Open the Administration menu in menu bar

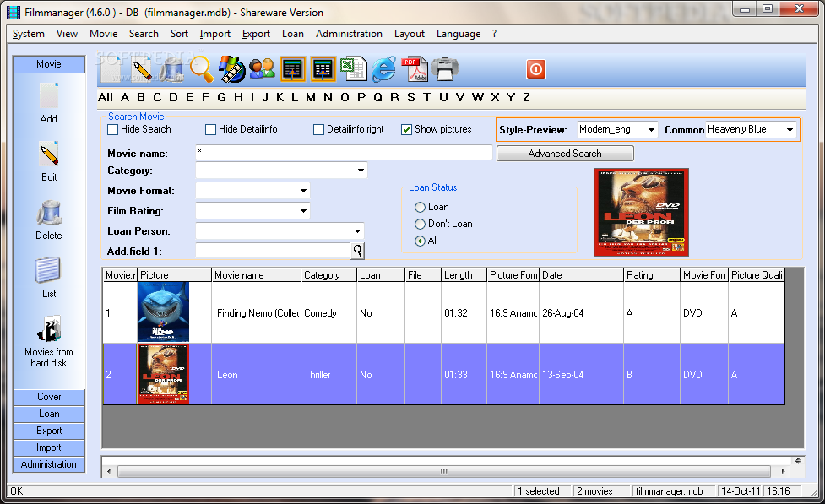(349, 35)
